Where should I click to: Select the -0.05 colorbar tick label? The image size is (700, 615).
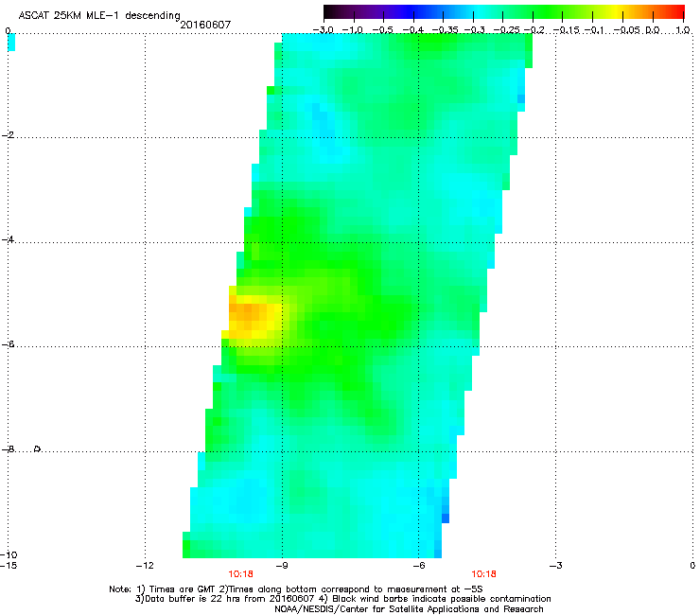point(627,30)
